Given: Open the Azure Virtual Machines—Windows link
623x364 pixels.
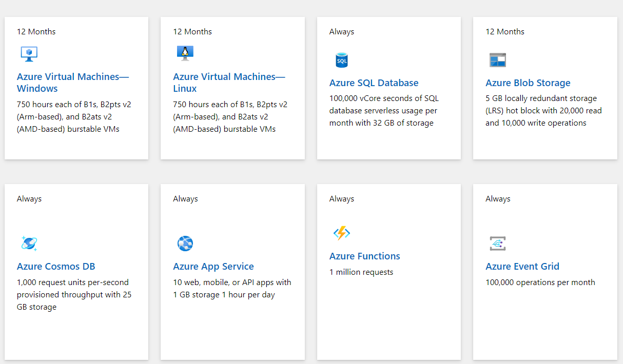Looking at the screenshot, I should 72,82.
